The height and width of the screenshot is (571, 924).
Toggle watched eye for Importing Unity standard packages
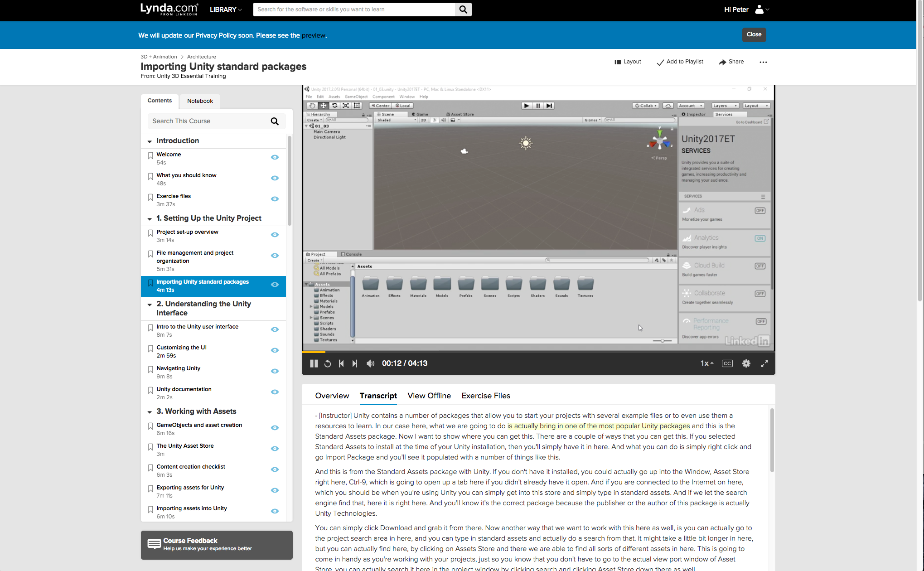point(275,285)
